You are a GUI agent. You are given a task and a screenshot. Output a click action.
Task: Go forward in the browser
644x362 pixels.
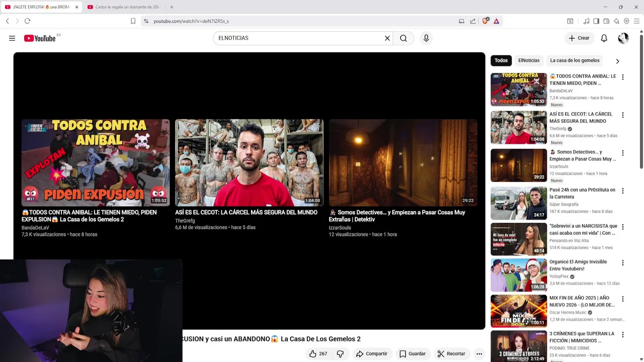17,21
